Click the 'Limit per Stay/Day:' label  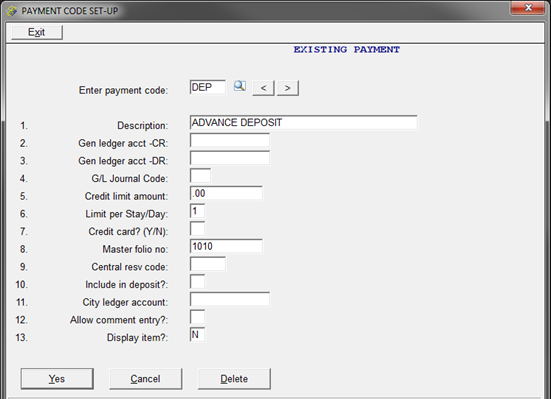tap(127, 214)
